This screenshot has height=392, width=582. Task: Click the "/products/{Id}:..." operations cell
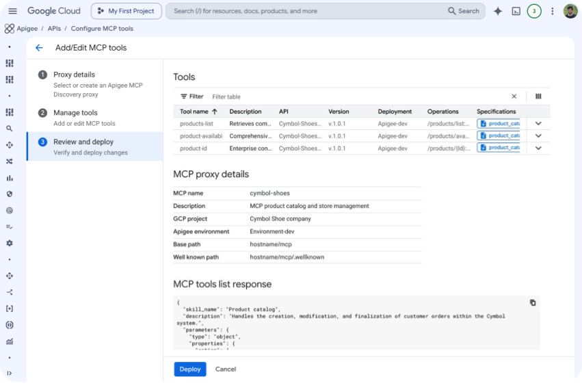(x=449, y=148)
